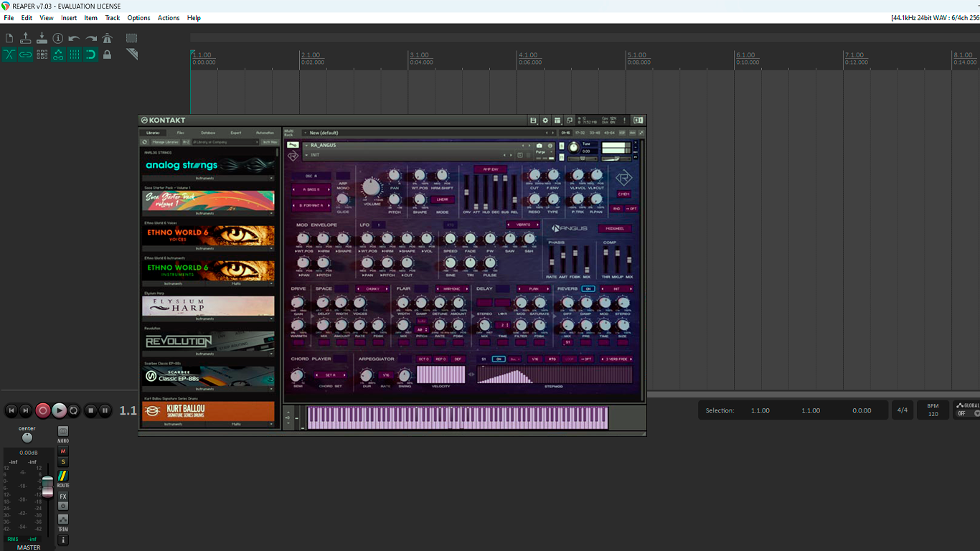Image resolution: width=980 pixels, height=551 pixels.
Task: Click the snapshot camera icon
Action: pyautogui.click(x=540, y=146)
